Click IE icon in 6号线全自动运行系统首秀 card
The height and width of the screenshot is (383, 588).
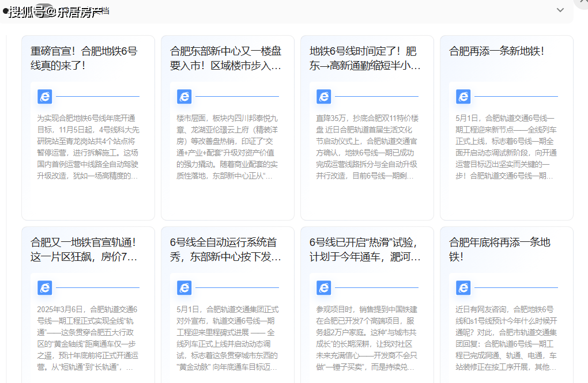pos(184,287)
